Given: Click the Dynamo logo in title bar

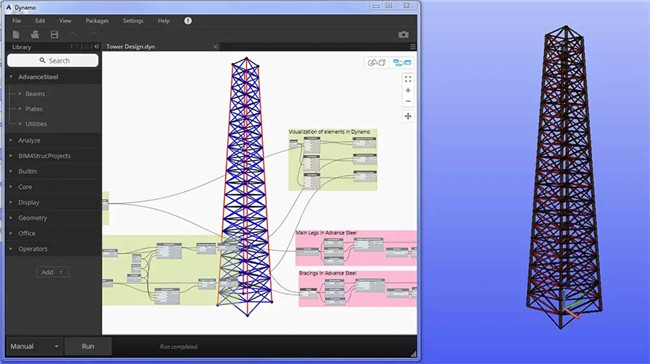Looking at the screenshot, I should pos(8,7).
